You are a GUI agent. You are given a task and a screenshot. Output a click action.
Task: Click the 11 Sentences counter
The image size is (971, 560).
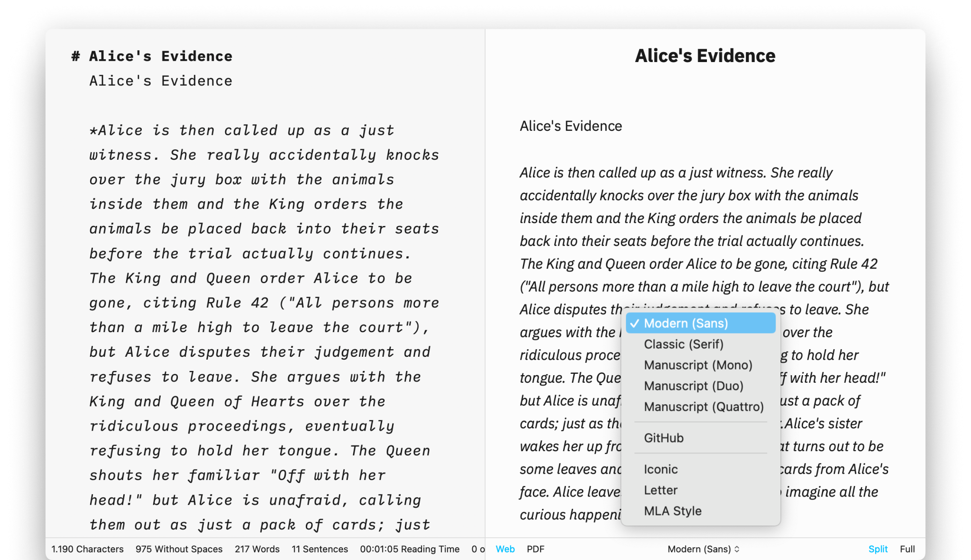click(320, 549)
